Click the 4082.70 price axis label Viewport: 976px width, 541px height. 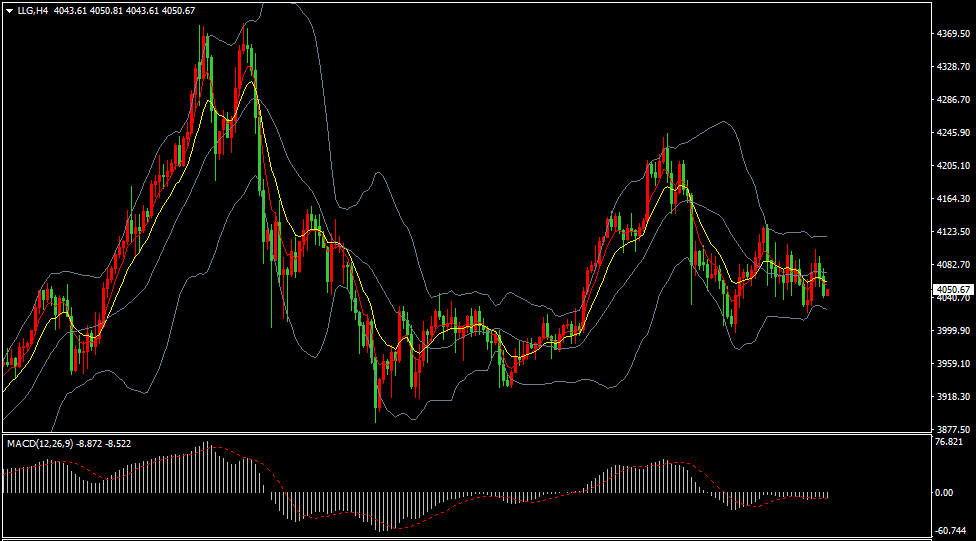(x=953, y=265)
